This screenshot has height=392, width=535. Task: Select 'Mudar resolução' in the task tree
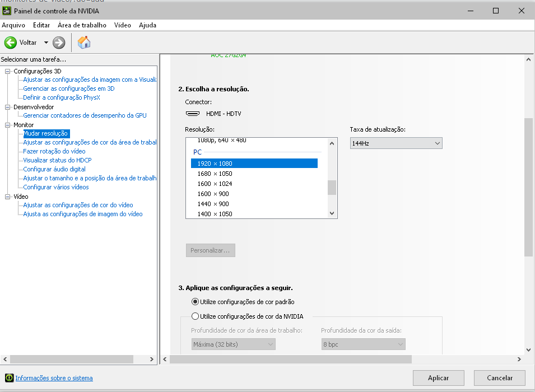tap(46, 133)
